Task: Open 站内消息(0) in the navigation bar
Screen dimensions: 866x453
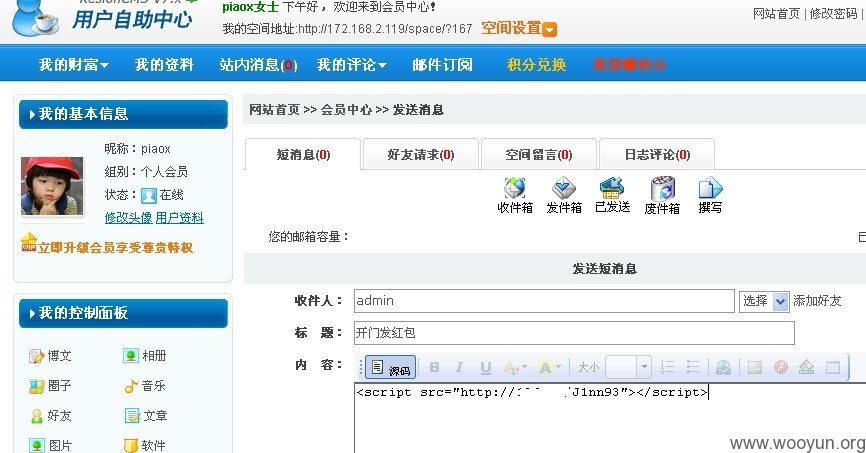Action: click(258, 65)
